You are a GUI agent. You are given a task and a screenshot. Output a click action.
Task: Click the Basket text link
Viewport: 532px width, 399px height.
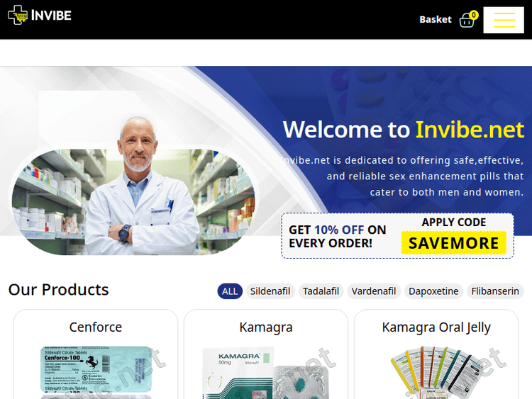point(435,19)
